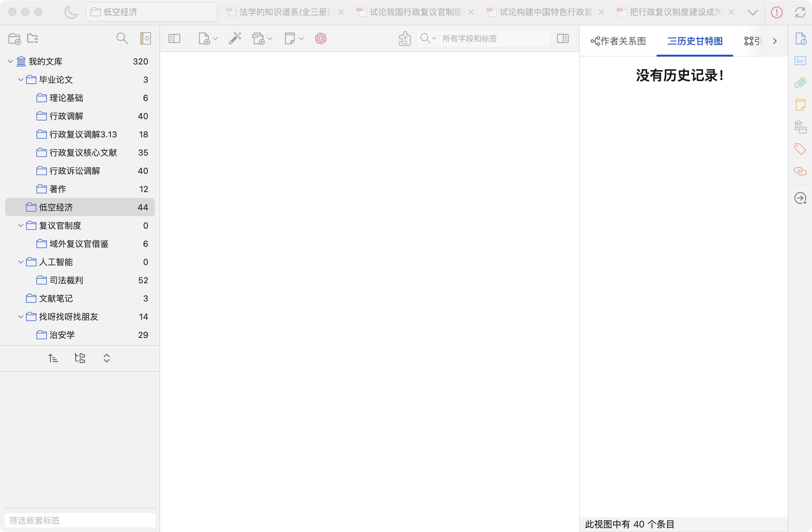Image resolution: width=812 pixels, height=532 pixels.
Task: Toggle the right item pane
Action: coord(562,39)
